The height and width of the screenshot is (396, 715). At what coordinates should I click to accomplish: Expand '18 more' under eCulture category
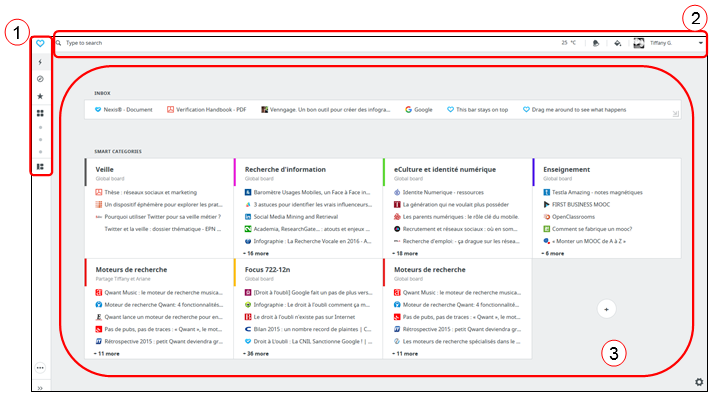point(405,253)
